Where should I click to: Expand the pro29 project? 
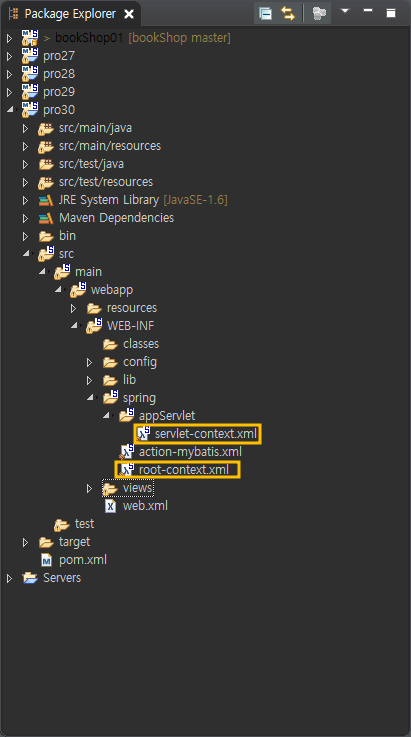[x=9, y=92]
